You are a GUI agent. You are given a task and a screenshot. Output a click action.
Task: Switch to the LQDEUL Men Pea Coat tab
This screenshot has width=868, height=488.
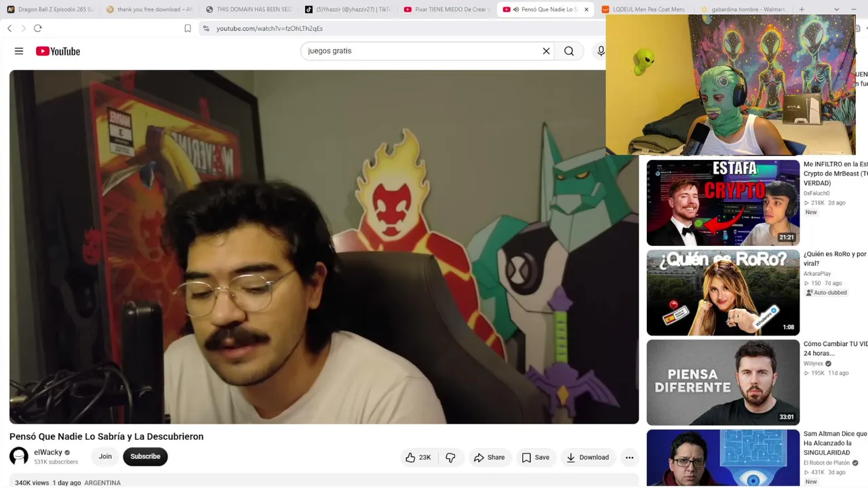[x=644, y=9]
